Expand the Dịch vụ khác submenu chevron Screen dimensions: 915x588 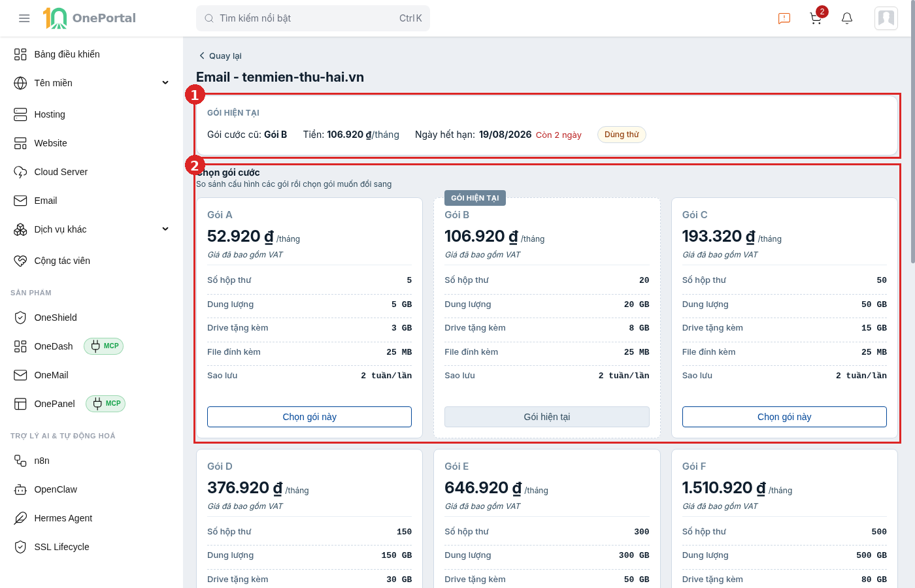(165, 229)
